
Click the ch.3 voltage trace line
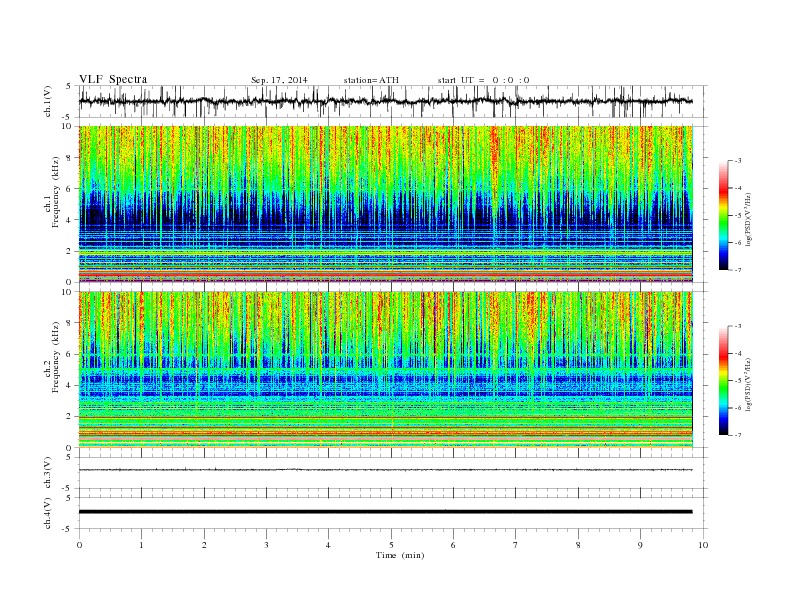coord(385,470)
